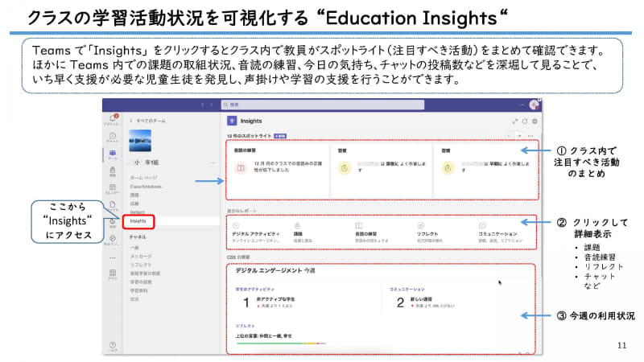The image size is (644, 362).
Task: Open Reflect in the class team menu
Action: [137, 212]
